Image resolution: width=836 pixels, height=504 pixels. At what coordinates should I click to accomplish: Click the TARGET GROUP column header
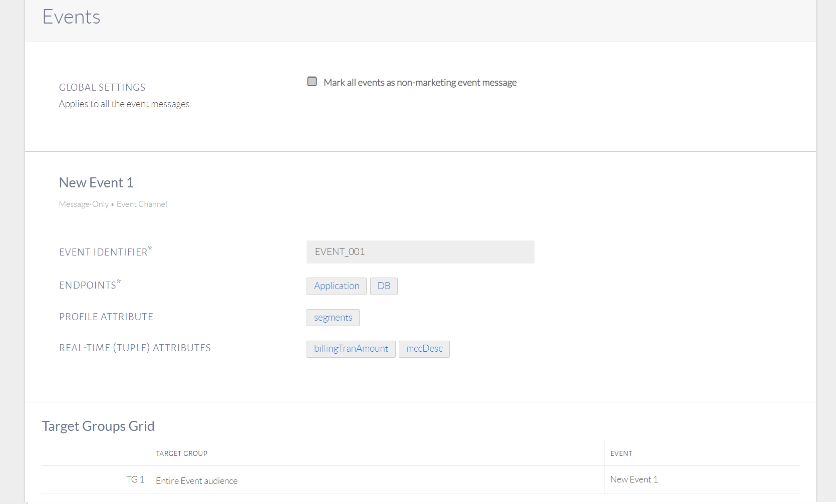[181, 453]
